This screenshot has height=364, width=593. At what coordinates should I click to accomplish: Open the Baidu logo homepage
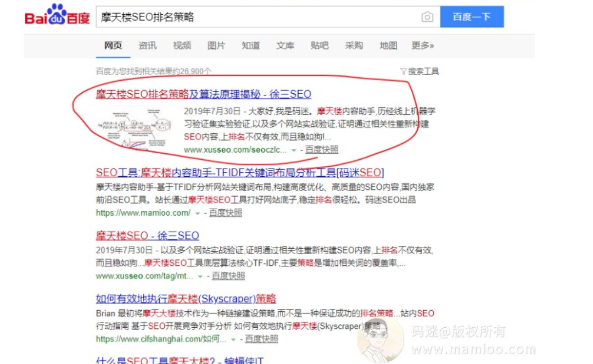coord(57,15)
